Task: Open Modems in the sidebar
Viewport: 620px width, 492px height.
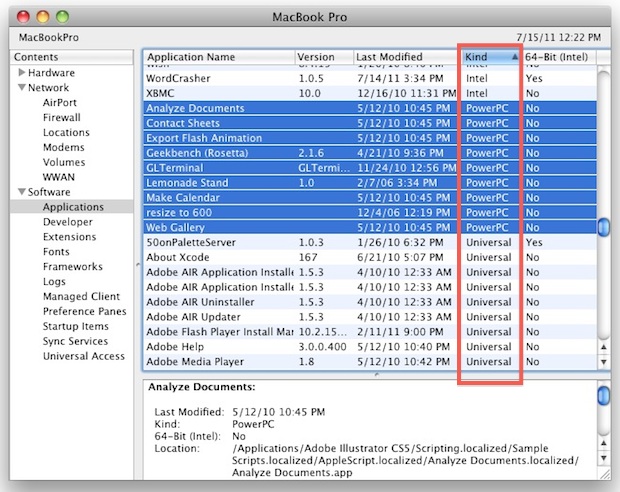Action: (64, 147)
